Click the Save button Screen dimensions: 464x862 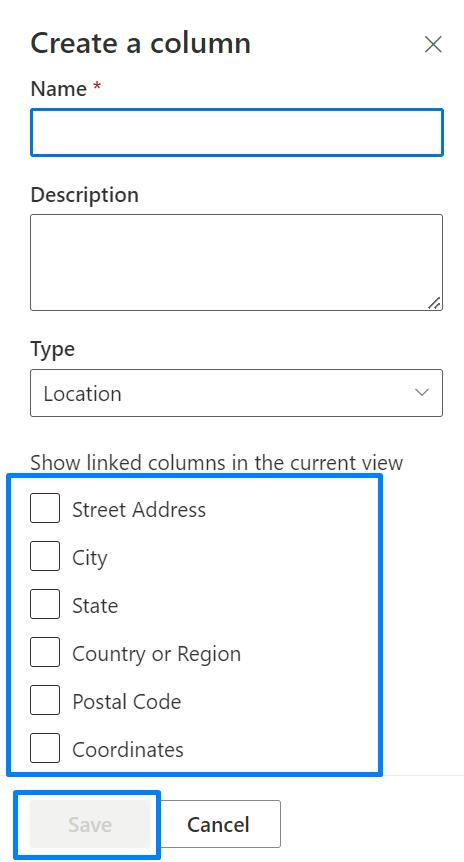pos(90,824)
